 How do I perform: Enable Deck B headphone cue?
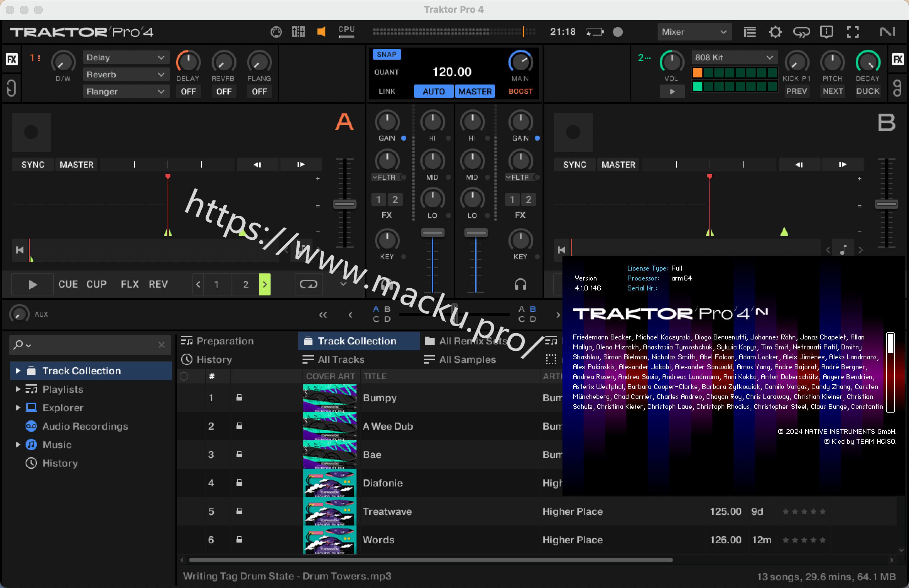tap(520, 284)
